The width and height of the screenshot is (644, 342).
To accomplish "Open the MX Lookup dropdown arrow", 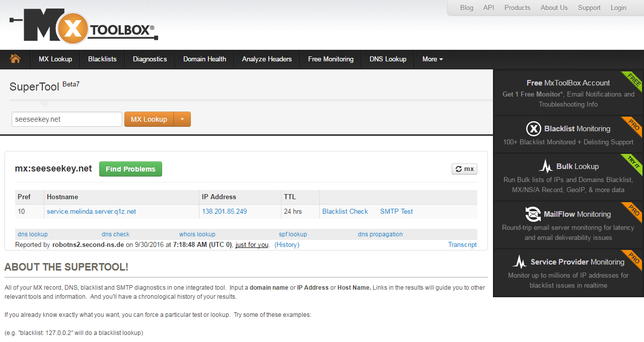I will [x=182, y=119].
